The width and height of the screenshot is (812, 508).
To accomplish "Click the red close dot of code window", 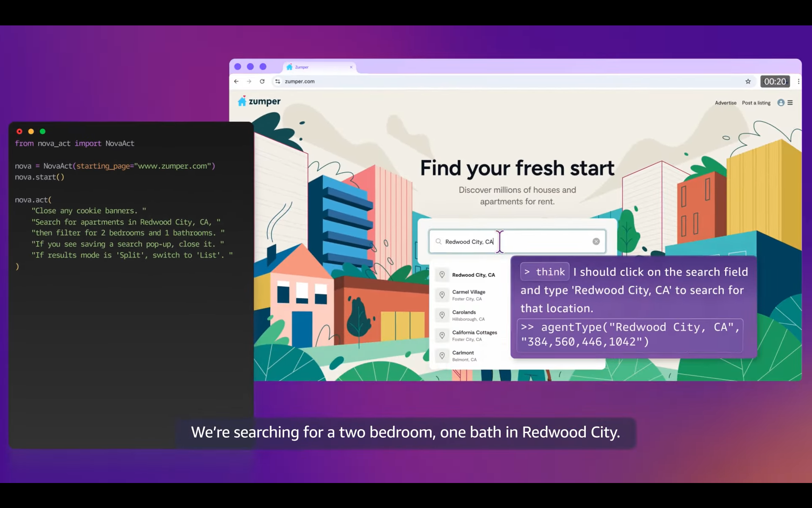I will [x=19, y=131].
